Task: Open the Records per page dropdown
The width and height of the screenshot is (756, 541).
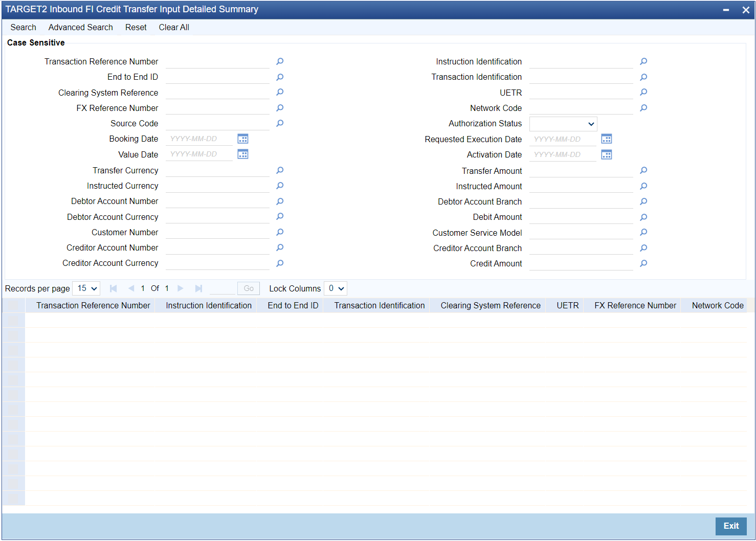Action: pyautogui.click(x=86, y=288)
